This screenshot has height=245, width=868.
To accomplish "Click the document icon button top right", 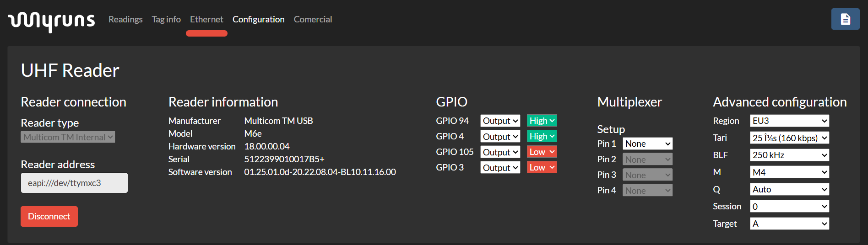I will [x=845, y=19].
